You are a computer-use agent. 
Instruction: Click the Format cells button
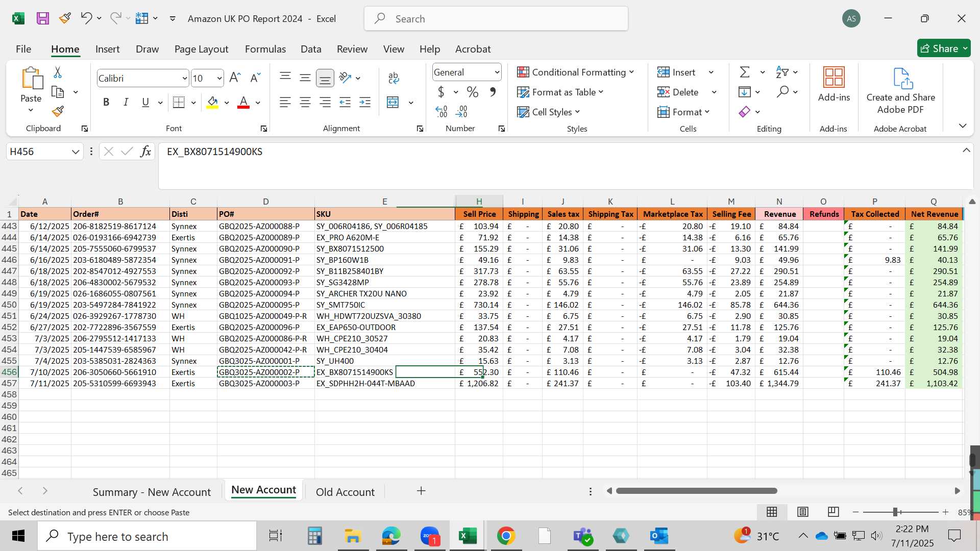(683, 112)
